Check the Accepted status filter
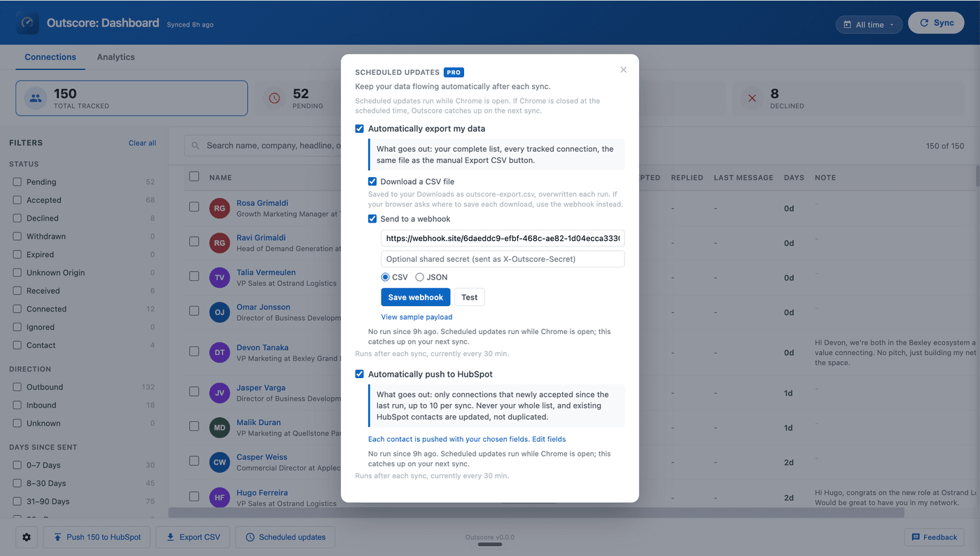 (17, 200)
